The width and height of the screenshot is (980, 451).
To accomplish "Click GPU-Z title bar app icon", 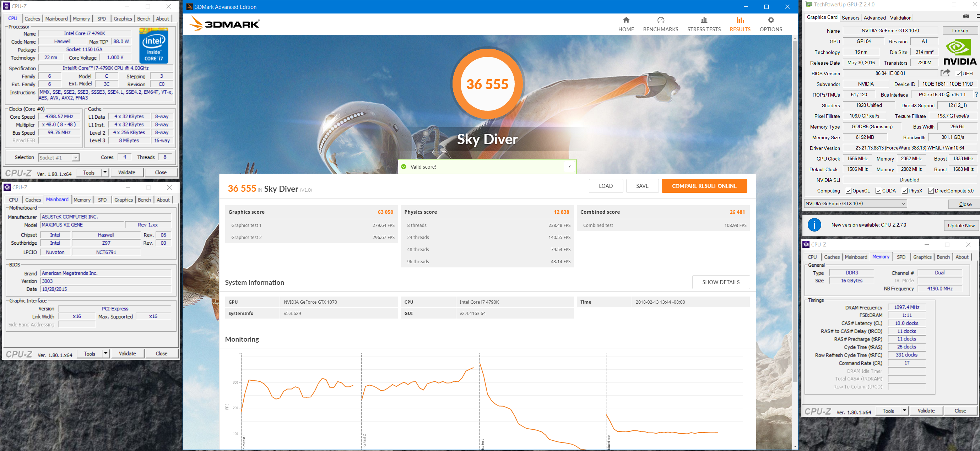I will [x=809, y=5].
